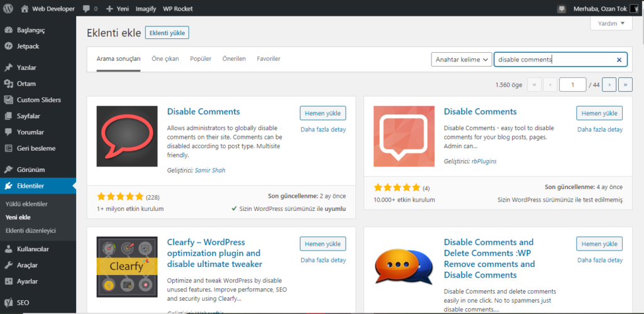Open Yeni ekle submenu item
Viewport: 644px width, 314px height.
[x=18, y=217]
